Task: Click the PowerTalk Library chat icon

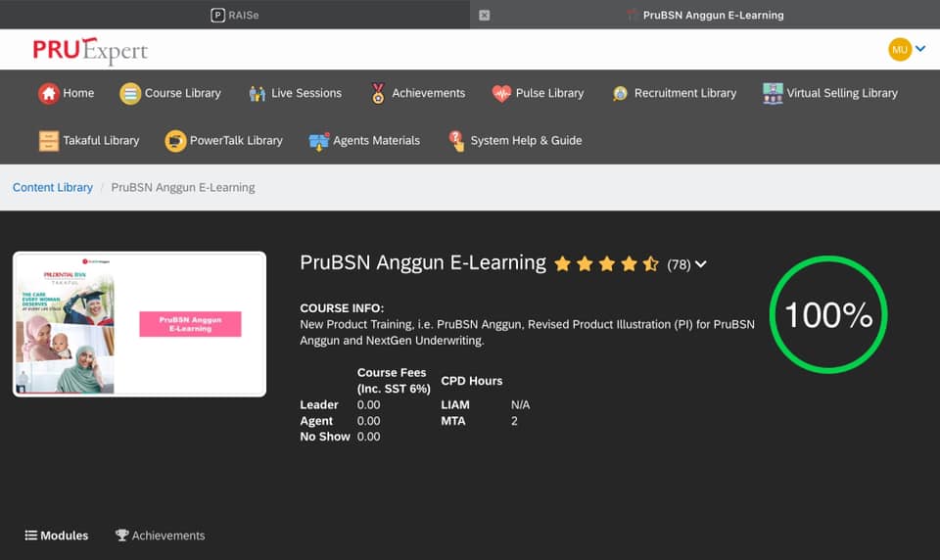Action: [175, 141]
